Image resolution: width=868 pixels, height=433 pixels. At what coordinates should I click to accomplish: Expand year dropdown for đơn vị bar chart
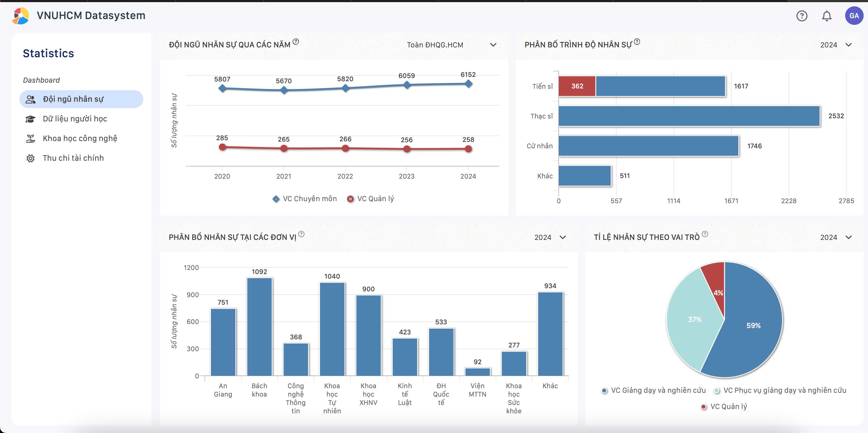pyautogui.click(x=550, y=237)
